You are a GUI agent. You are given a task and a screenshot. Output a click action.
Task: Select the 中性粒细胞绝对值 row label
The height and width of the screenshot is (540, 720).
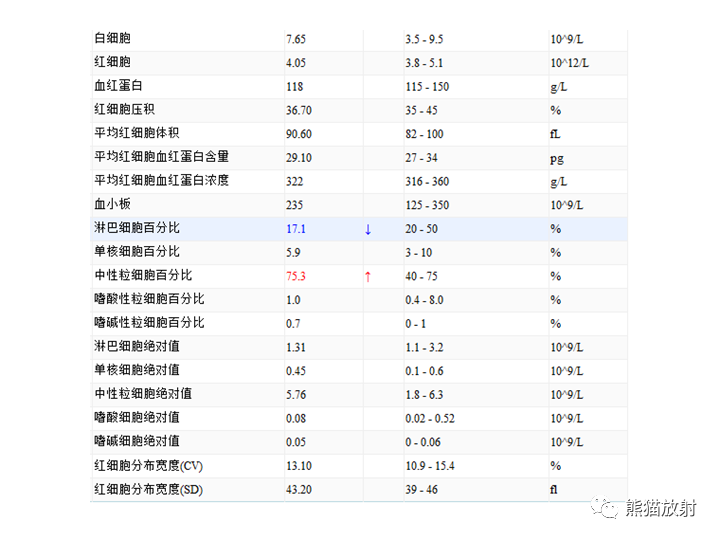(x=143, y=394)
